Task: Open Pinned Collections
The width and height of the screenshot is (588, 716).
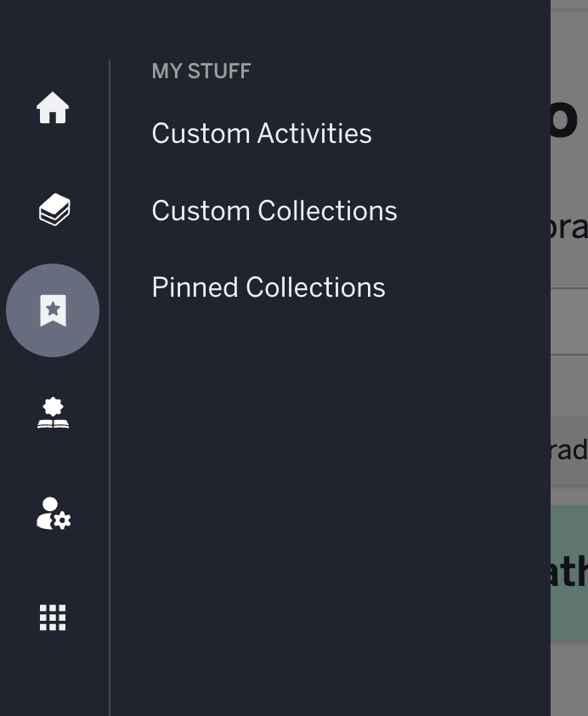Action: (269, 287)
